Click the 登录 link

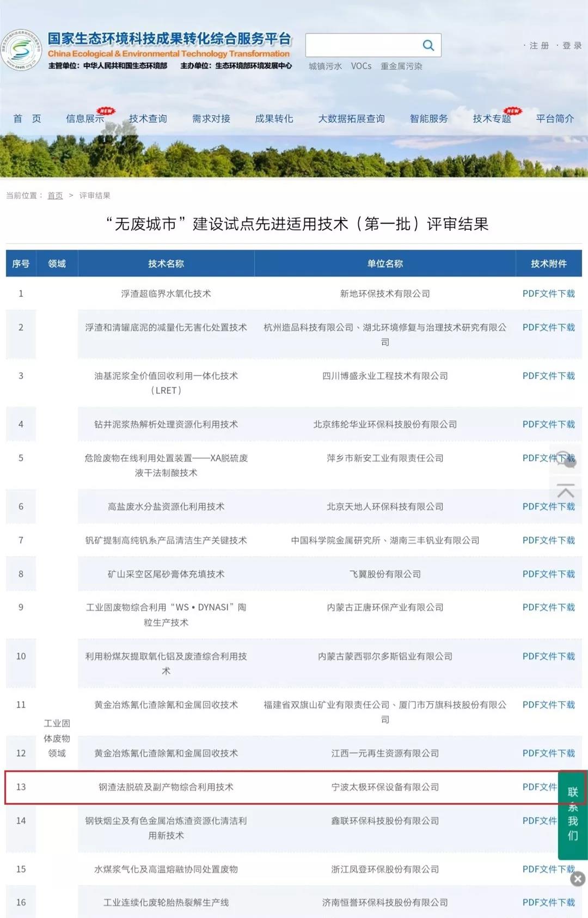click(572, 46)
